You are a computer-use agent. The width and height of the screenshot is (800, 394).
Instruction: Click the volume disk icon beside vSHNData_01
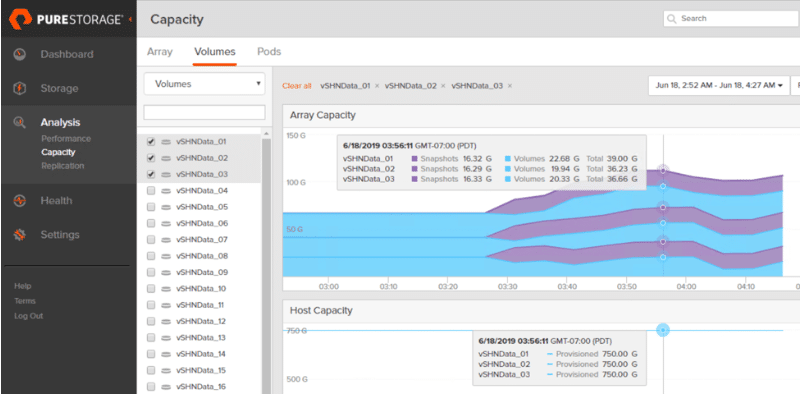[166, 142]
